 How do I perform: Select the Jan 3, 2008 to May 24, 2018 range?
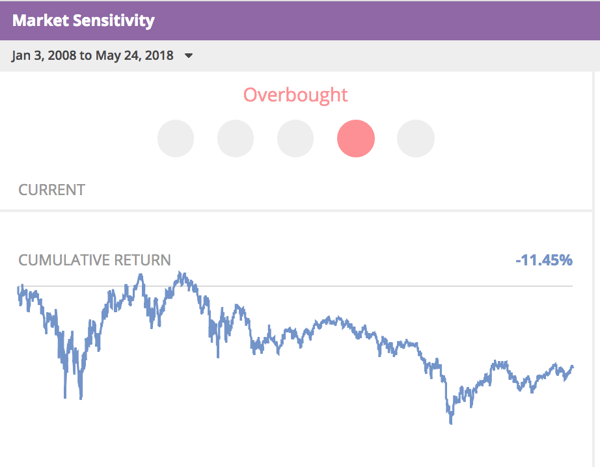[92, 56]
